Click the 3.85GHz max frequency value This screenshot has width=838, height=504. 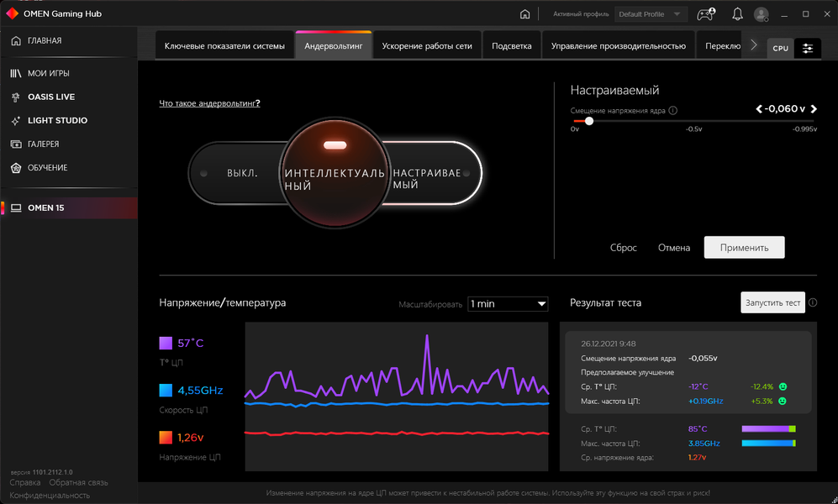click(704, 444)
